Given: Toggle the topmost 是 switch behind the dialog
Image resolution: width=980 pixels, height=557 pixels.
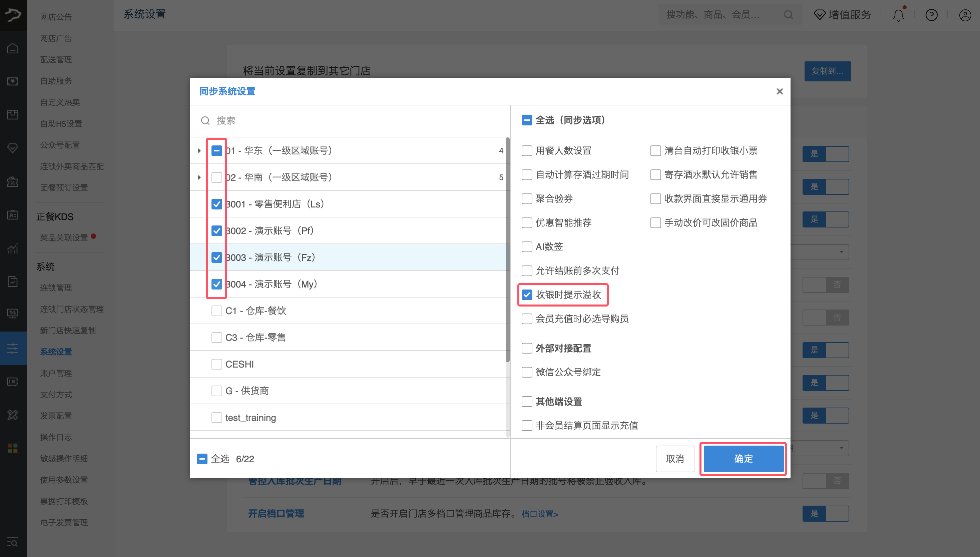Looking at the screenshot, I should point(826,154).
